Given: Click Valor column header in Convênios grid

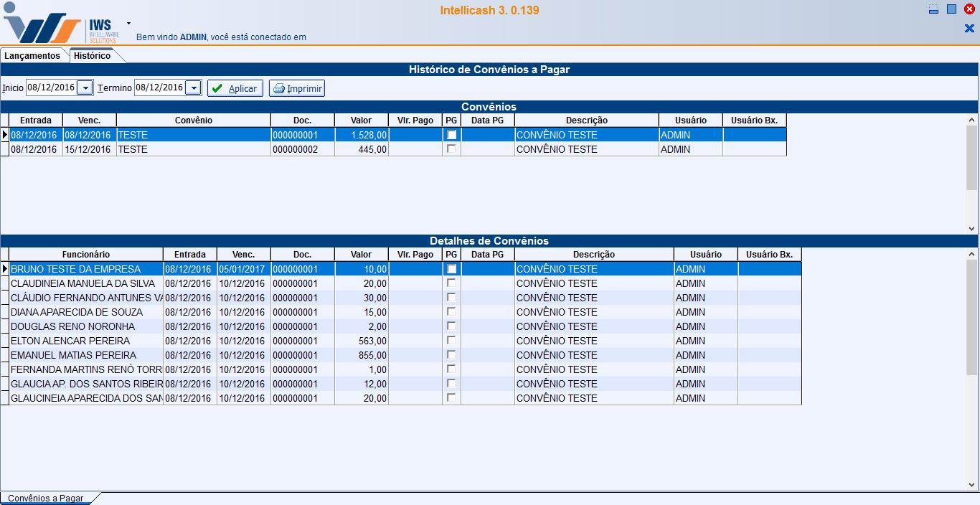Looking at the screenshot, I should (362, 121).
